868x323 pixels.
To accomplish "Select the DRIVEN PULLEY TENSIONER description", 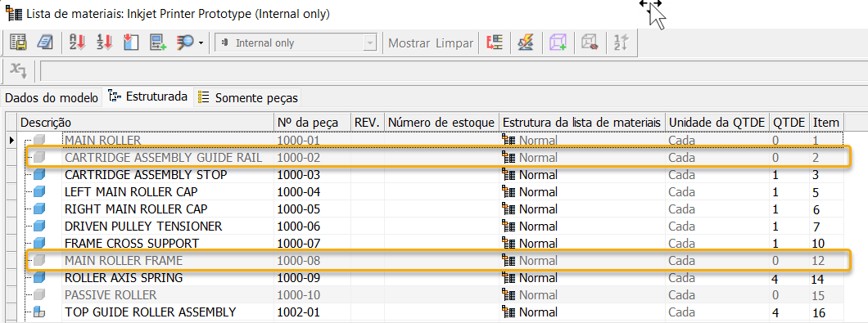I will coord(143,227).
